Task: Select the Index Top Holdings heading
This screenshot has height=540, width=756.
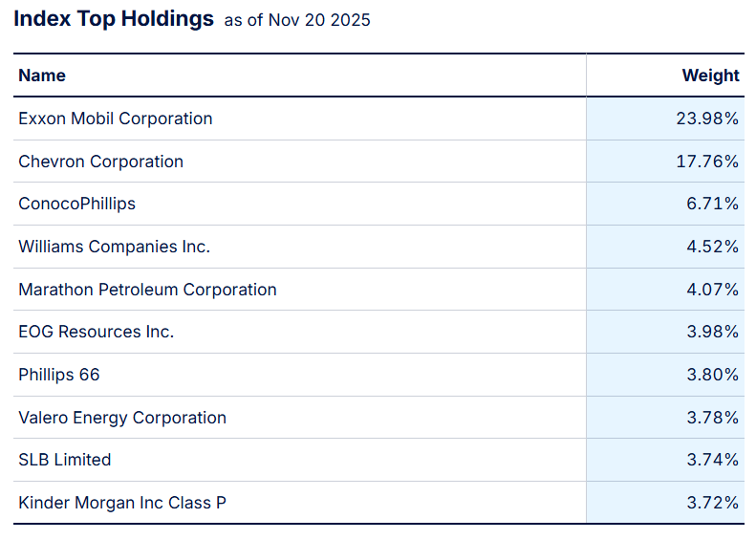Action: click(114, 19)
